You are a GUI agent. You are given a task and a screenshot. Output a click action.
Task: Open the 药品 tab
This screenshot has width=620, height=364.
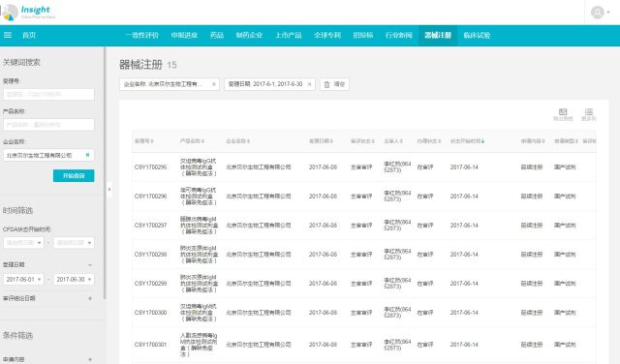(217, 35)
